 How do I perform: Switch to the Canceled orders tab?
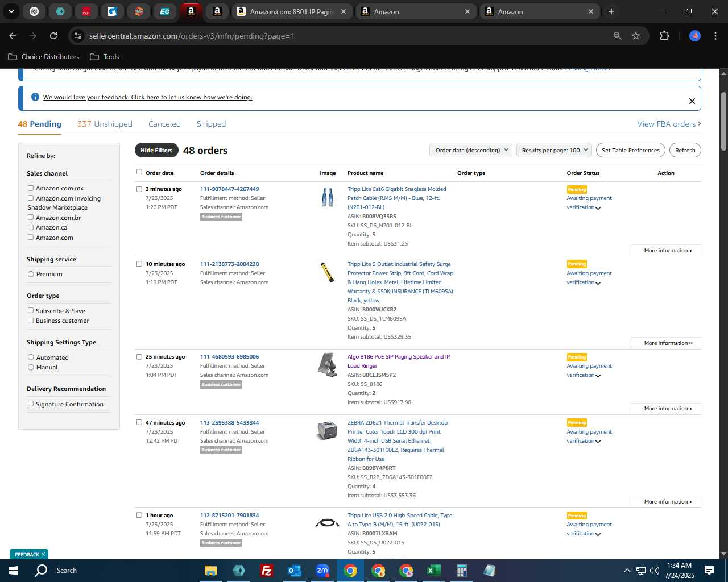pyautogui.click(x=164, y=124)
